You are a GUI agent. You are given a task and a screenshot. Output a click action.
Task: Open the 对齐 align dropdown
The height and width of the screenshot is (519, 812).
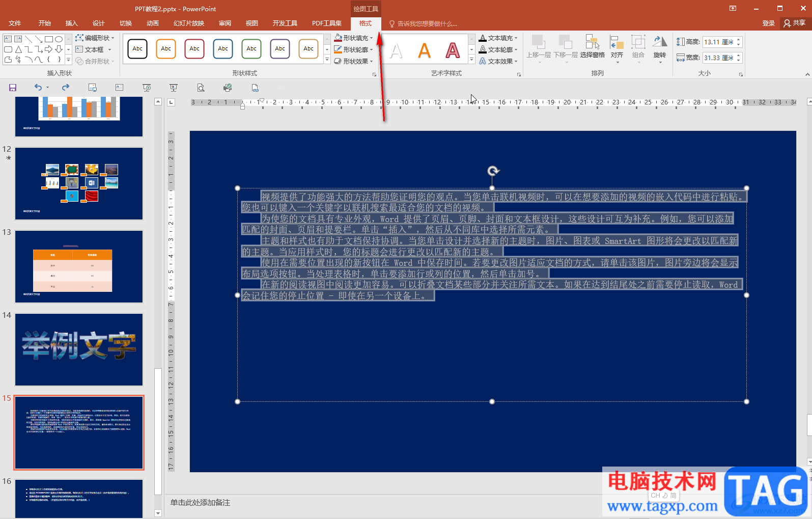point(617,49)
